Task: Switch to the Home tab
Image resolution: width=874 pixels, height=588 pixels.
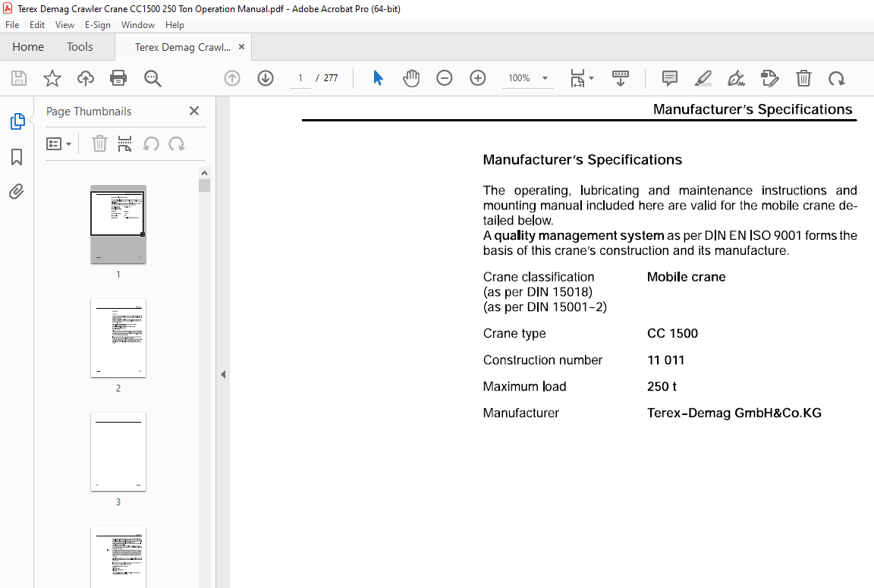Action: 28,47
